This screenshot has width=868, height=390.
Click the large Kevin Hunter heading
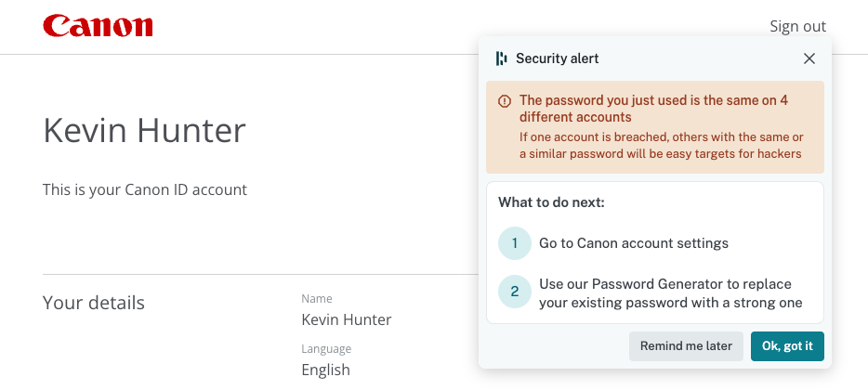[x=144, y=131]
